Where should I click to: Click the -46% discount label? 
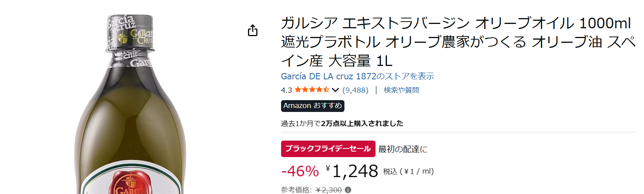(300, 171)
